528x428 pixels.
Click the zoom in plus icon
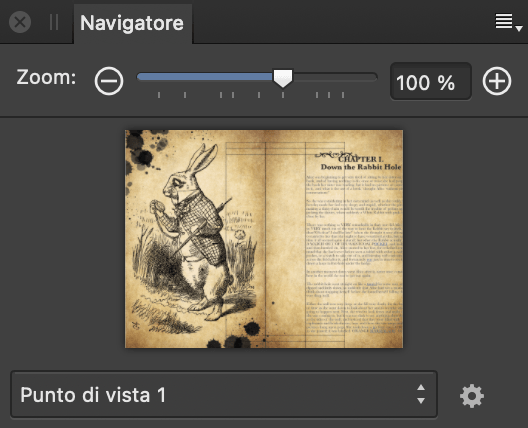coord(497,81)
